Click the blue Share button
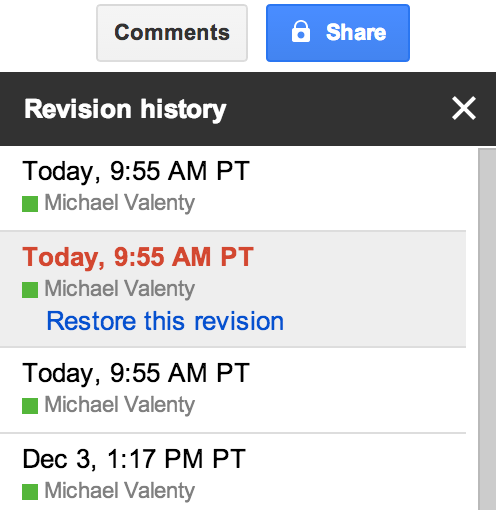Image resolution: width=496 pixels, height=510 pixels. coord(338,33)
